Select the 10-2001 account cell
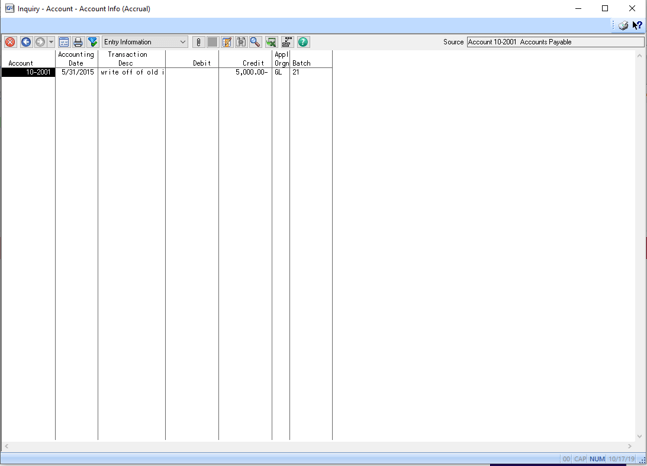 (x=28, y=72)
